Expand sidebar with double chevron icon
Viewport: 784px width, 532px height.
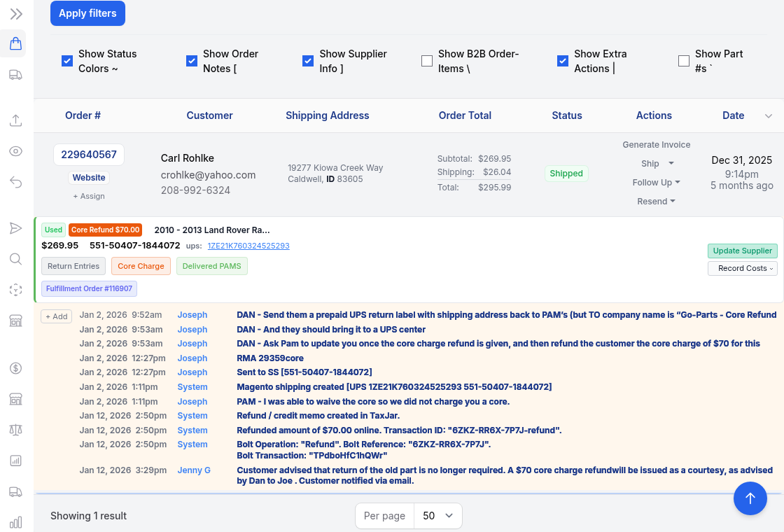tap(16, 14)
